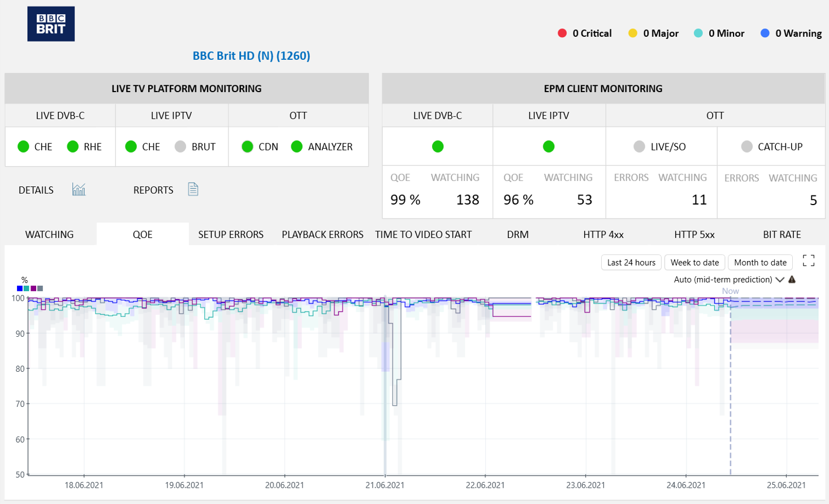Click the 0 Warning alarm count text
The image size is (829, 504).
(x=798, y=33)
